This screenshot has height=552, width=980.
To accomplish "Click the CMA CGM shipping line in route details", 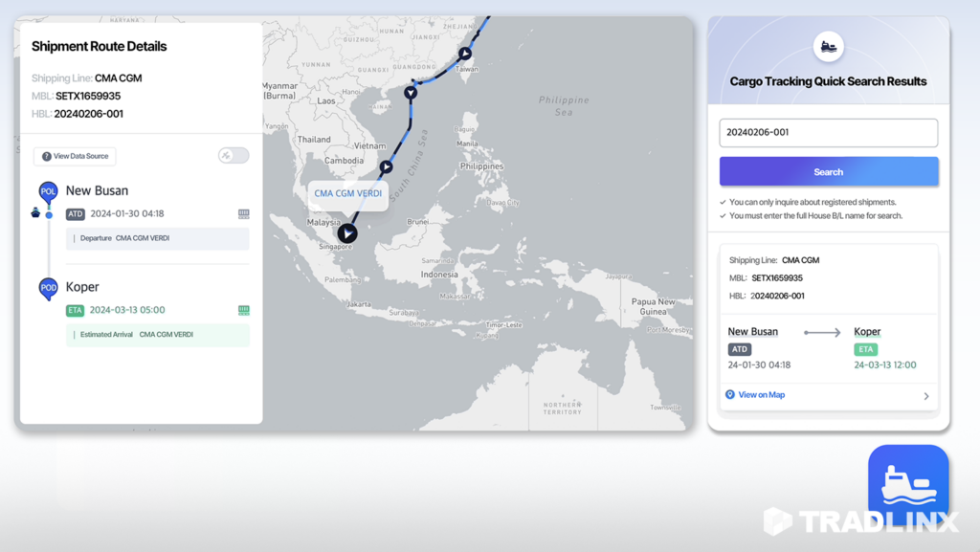I will point(118,78).
